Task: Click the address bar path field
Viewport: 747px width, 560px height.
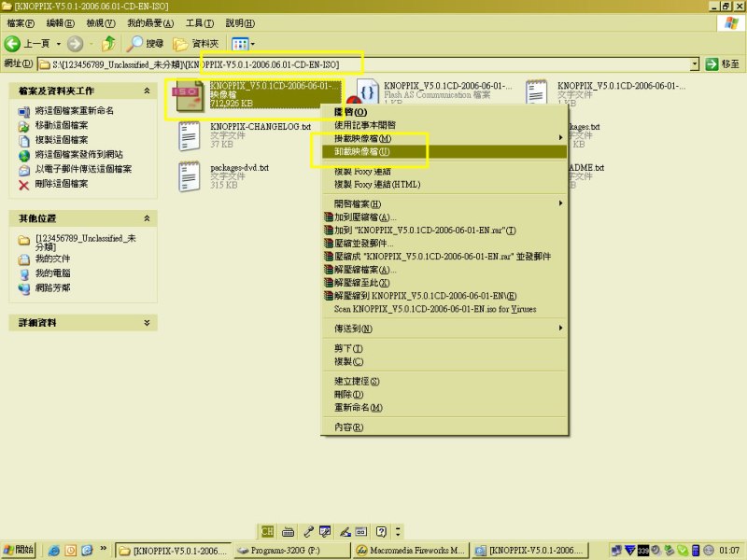Action: pyautogui.click(x=363, y=64)
